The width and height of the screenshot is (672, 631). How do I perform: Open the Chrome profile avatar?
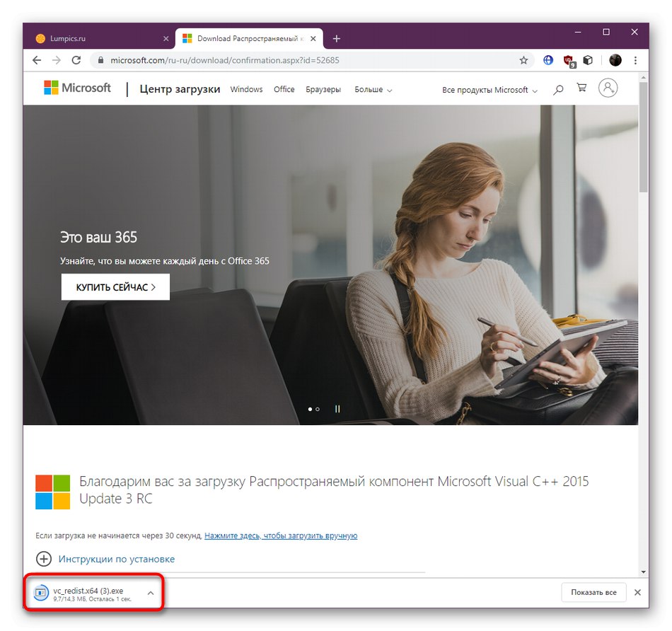point(615,60)
